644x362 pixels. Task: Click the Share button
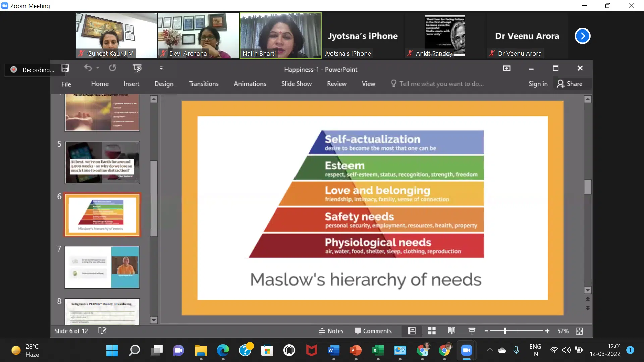click(x=570, y=84)
